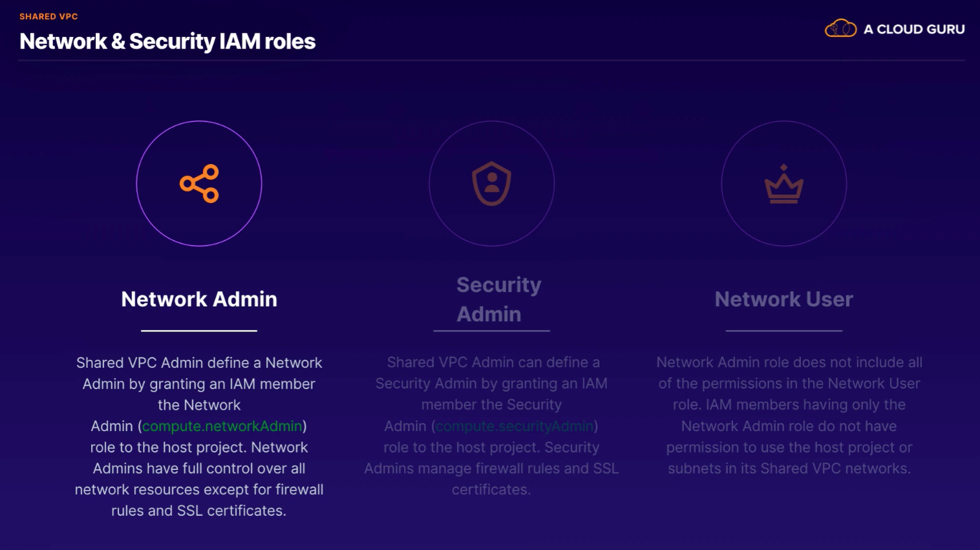
Task: Click the Network & Security IAM roles title
Action: click(167, 41)
